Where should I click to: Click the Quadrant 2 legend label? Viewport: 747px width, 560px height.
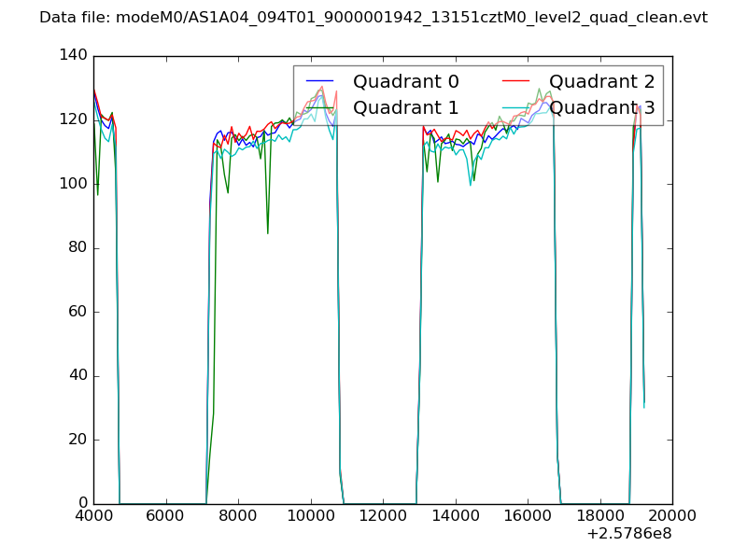601,82
